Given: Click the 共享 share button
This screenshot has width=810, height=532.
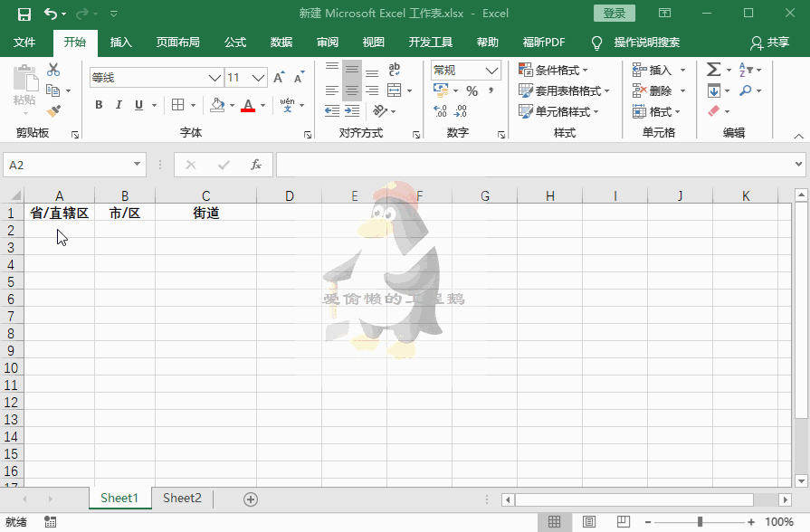Looking at the screenshot, I should point(769,43).
